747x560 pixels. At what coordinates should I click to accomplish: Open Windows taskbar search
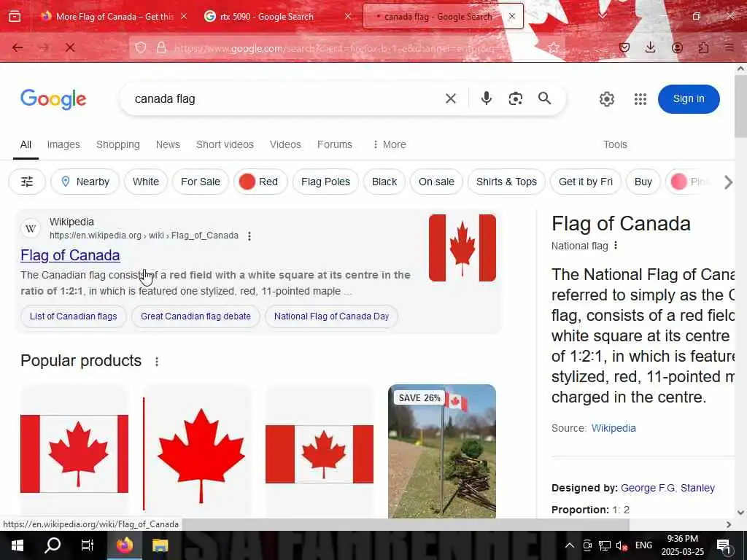coord(53,545)
